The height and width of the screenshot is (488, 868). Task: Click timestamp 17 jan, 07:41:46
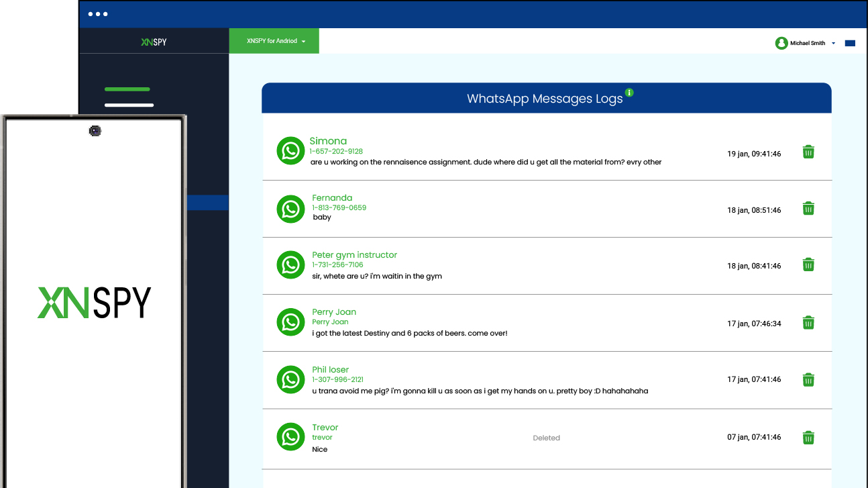coord(754,379)
